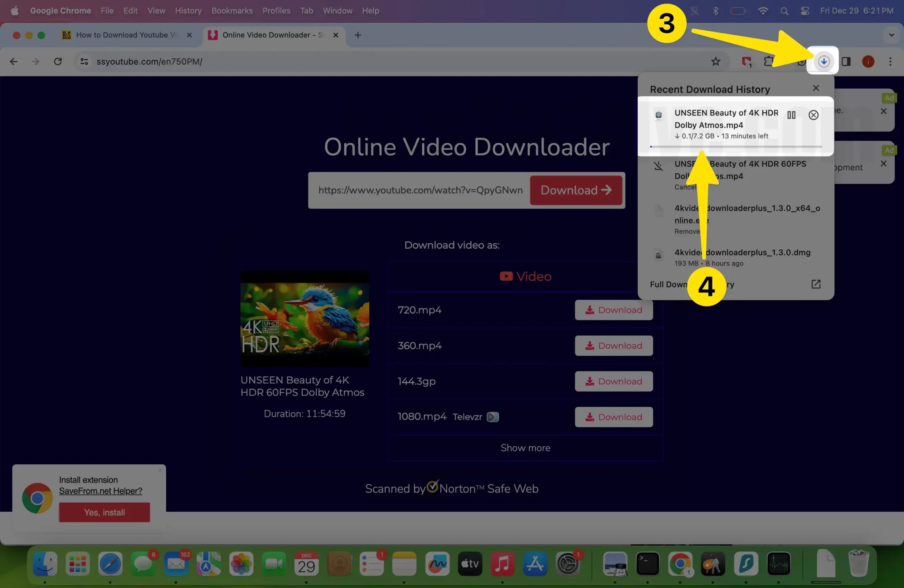Open Chrome's three-dot menu
Viewport: 904px width, 588px height.
pyautogui.click(x=891, y=61)
